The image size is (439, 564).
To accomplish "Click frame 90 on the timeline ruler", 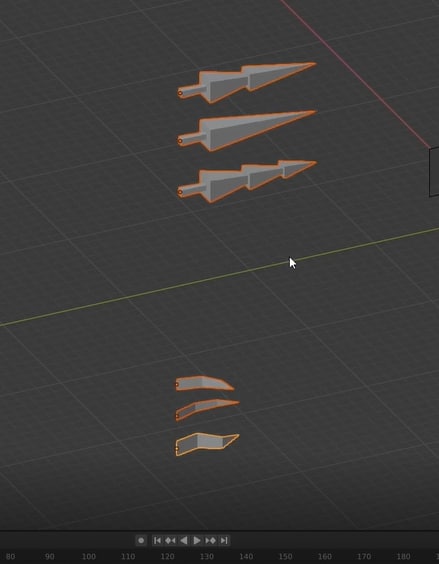I will pyautogui.click(x=50, y=556).
